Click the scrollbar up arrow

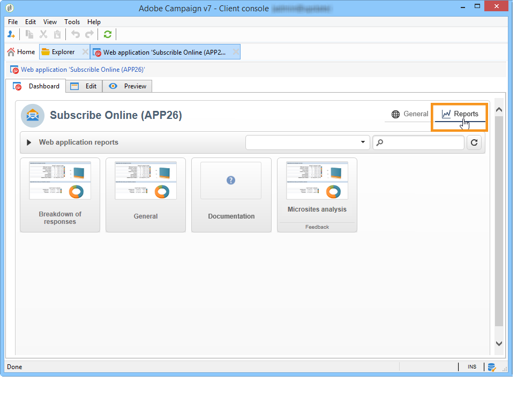[x=499, y=110]
